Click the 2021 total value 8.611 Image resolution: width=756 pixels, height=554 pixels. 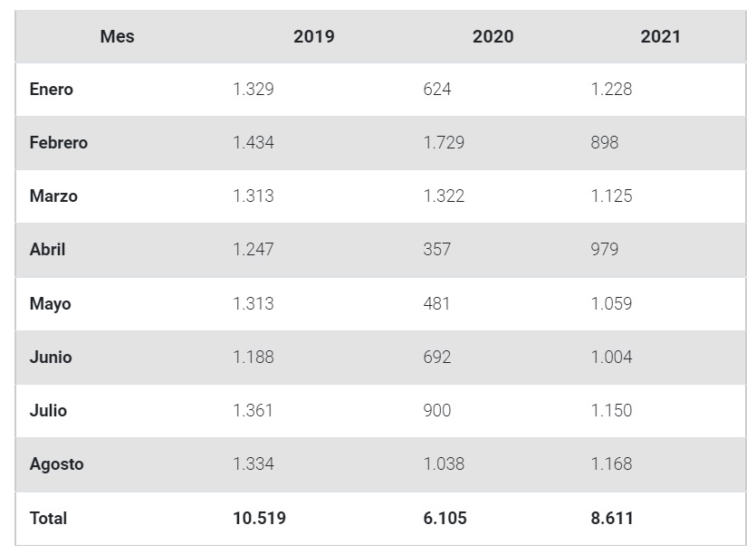[x=612, y=518]
